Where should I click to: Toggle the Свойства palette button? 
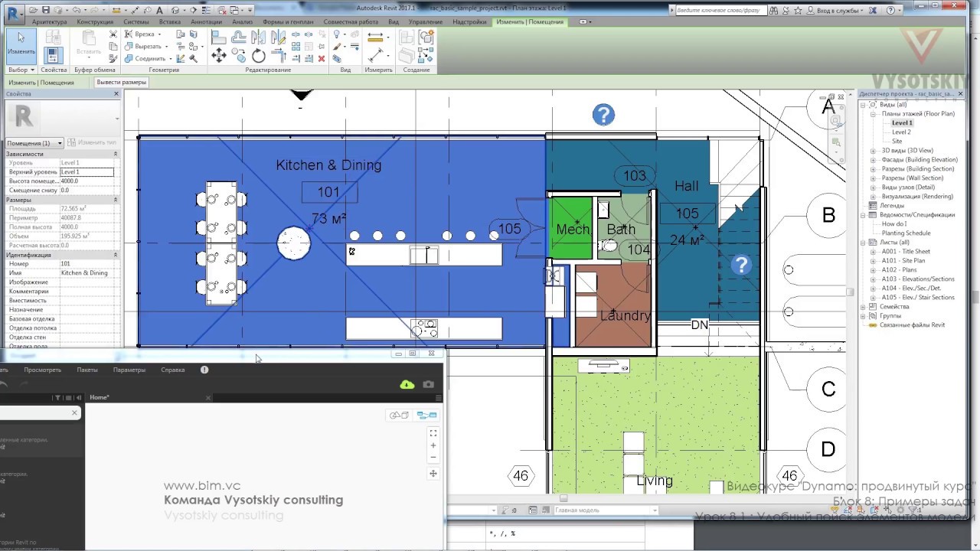pos(53,55)
